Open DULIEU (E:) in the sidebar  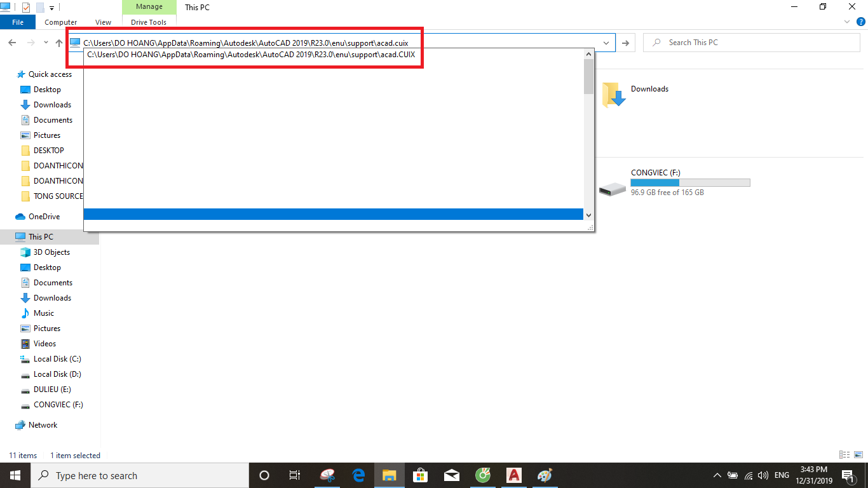[52, 390]
